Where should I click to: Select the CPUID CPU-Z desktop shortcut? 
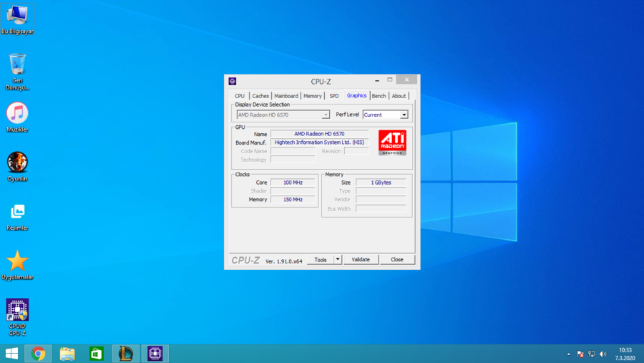[17, 317]
